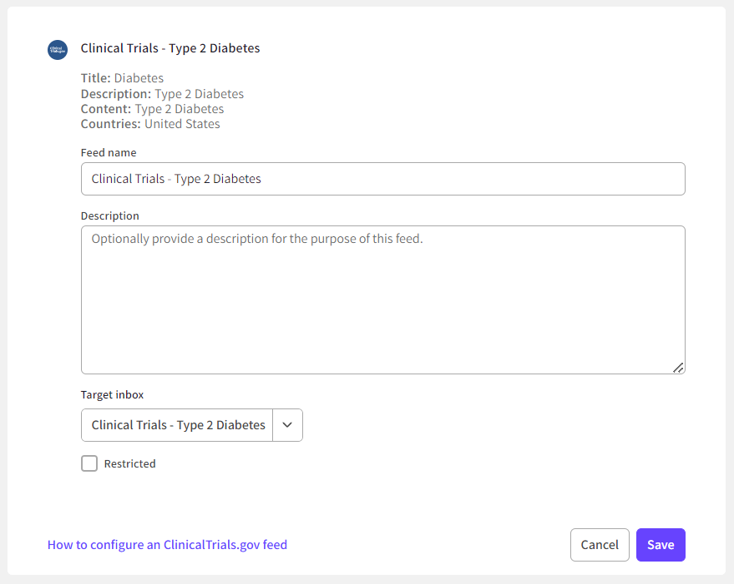Save the feed configuration

[x=661, y=545]
